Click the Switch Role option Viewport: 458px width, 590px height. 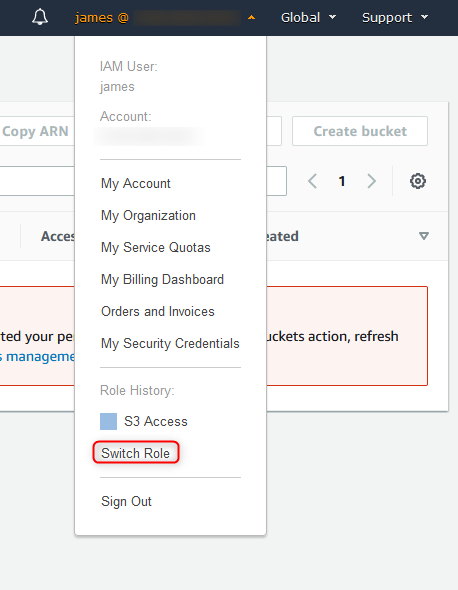click(135, 453)
